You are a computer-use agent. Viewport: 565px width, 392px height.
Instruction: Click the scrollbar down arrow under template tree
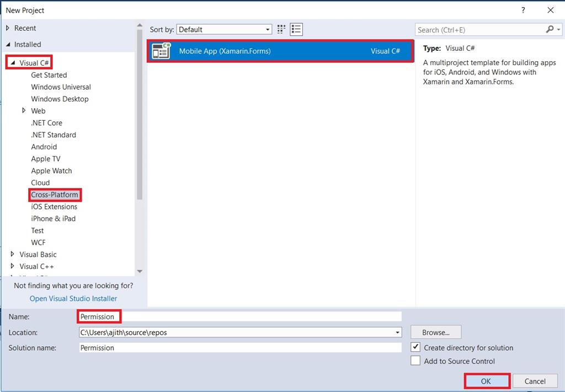[x=140, y=271]
